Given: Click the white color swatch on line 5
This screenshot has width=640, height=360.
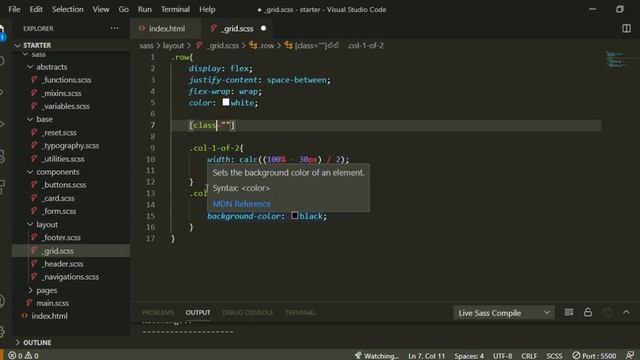Looking at the screenshot, I should point(226,102).
